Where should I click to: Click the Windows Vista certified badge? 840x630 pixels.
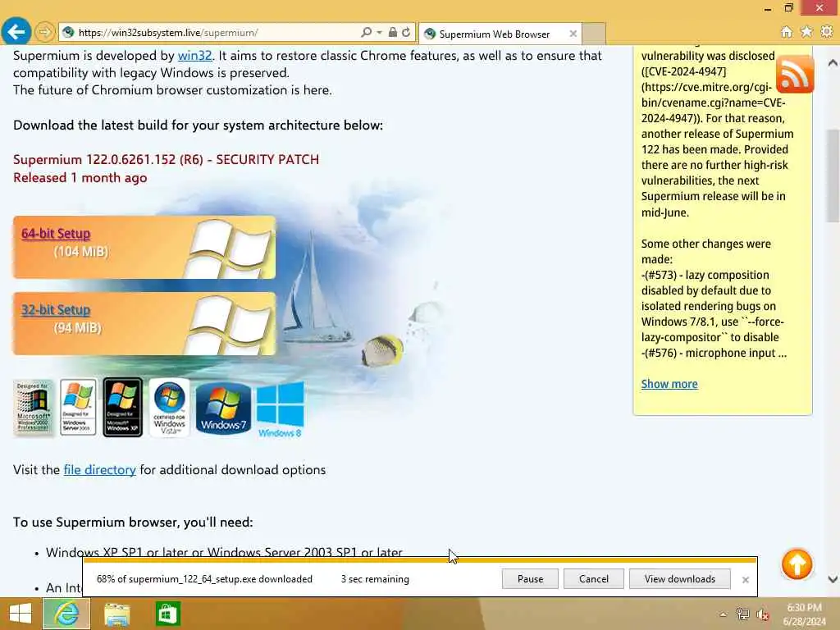click(169, 407)
